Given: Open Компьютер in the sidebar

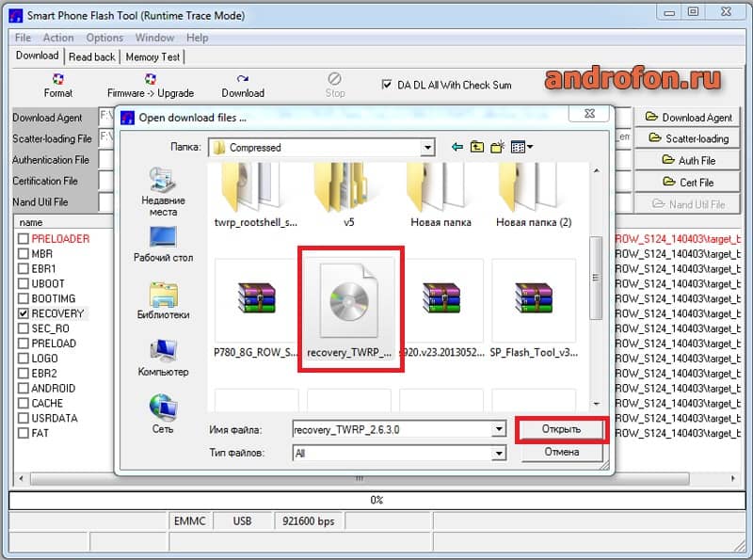Looking at the screenshot, I should (163, 359).
